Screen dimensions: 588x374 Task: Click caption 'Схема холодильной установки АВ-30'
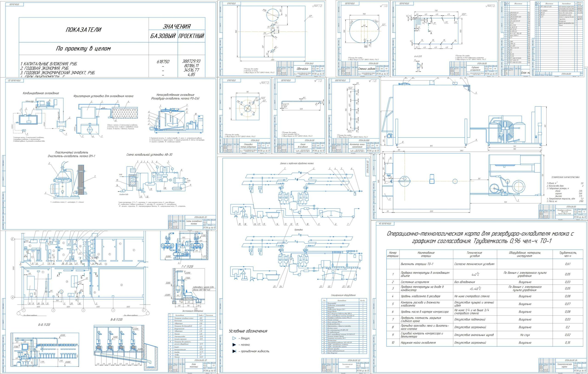click(x=150, y=155)
